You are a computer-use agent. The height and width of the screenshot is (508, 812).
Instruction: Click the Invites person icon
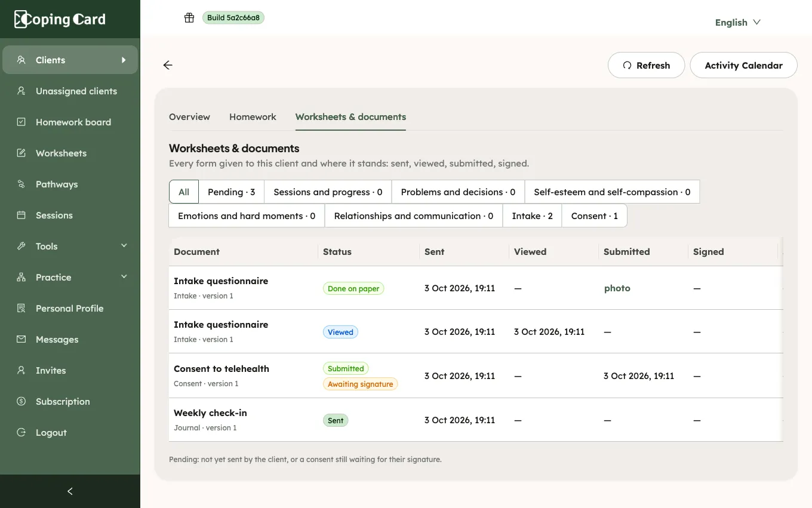coord(21,370)
